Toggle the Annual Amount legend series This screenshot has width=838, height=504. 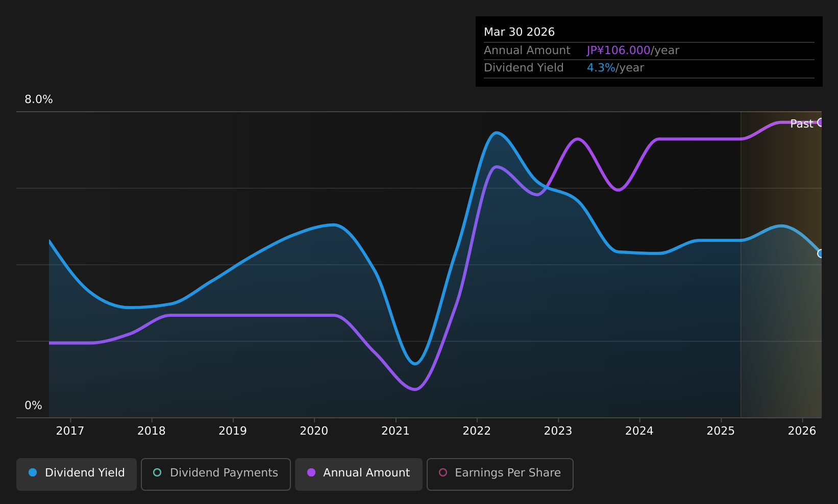[x=358, y=474]
